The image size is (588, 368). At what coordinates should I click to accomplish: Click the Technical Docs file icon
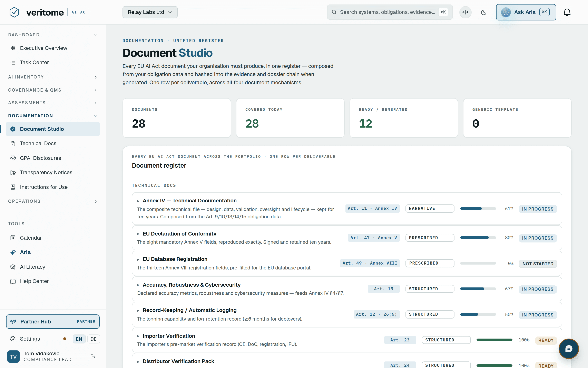point(13,144)
